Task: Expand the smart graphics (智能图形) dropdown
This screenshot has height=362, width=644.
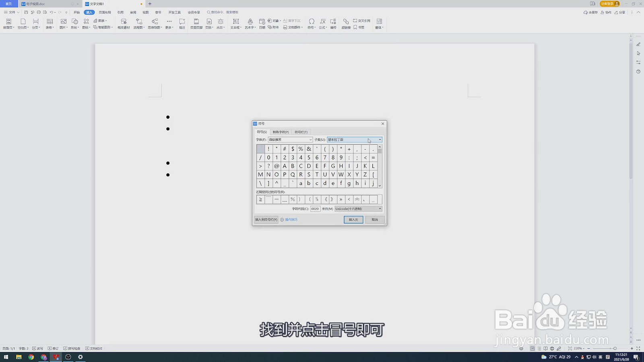Action: tap(103, 27)
